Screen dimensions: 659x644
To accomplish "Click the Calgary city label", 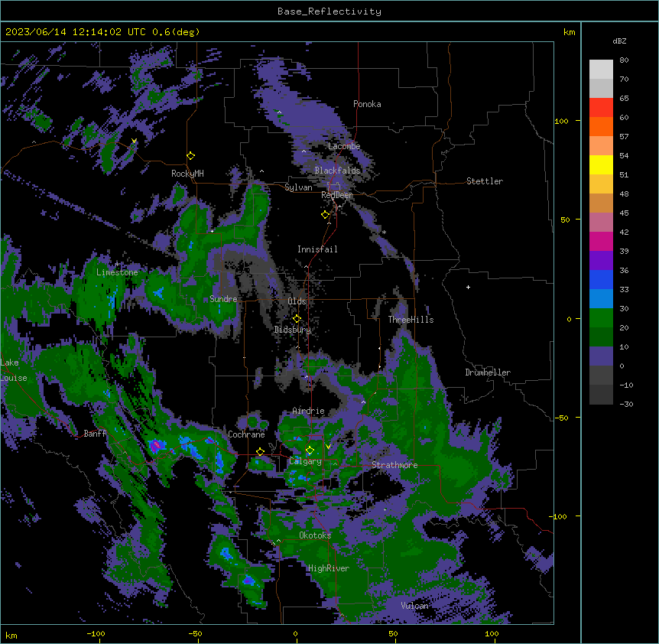I will 306,461.
